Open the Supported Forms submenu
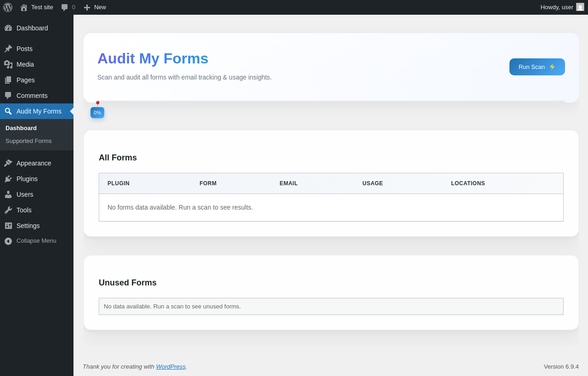 point(28,141)
